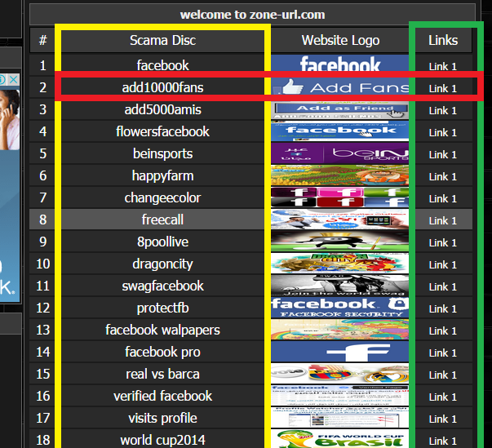
Task: Open Link 1 for 8poollive
Action: [x=443, y=242]
